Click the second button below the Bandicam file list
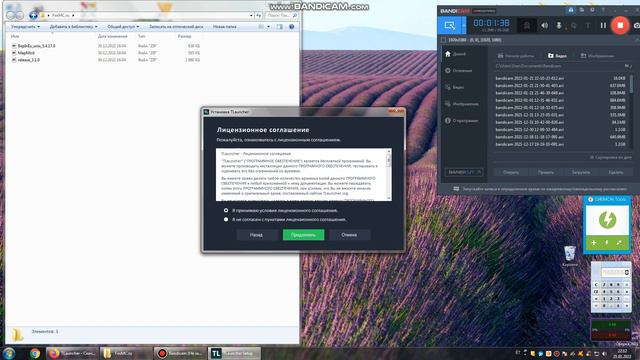The image size is (640, 360). (x=546, y=172)
